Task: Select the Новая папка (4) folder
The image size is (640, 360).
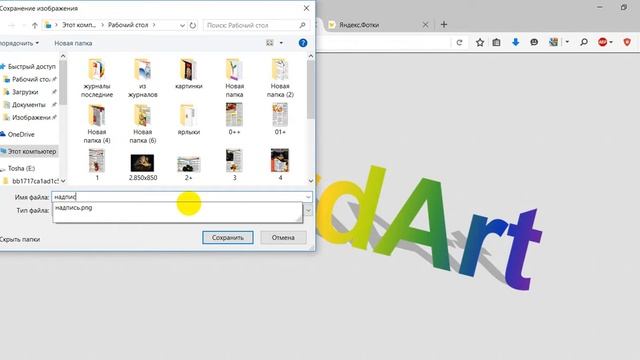Action: [97, 124]
